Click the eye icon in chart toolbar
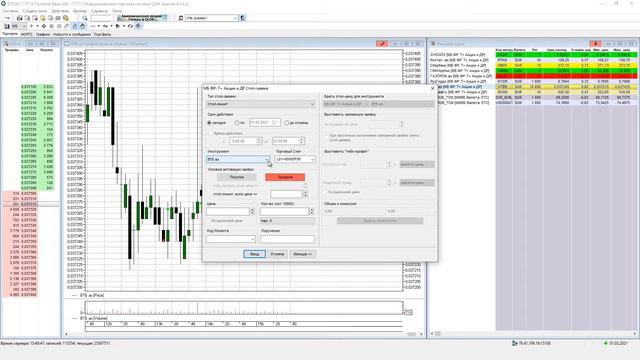Image resolution: width=640 pixels, height=360 pixels. 131,26
